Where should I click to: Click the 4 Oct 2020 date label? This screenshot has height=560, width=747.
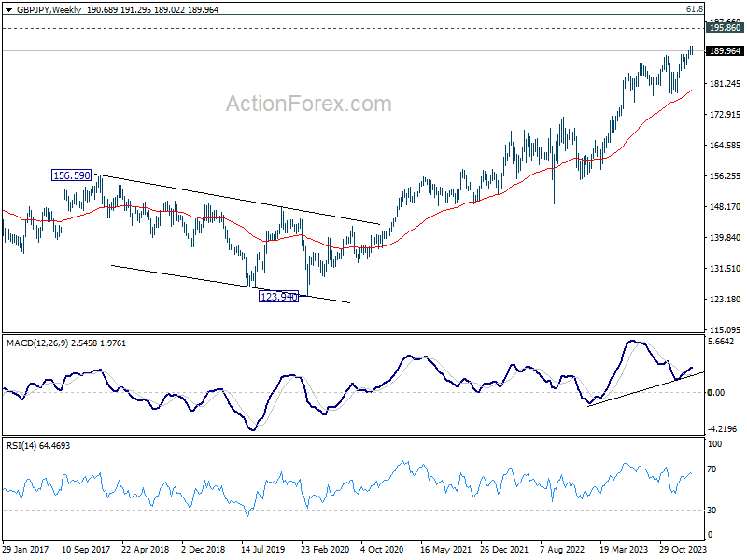(382, 550)
